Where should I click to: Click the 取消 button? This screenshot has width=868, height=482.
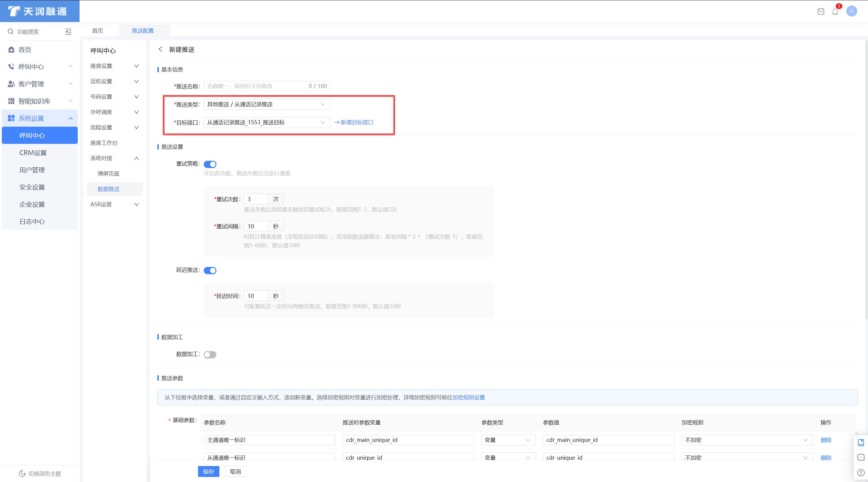235,471
